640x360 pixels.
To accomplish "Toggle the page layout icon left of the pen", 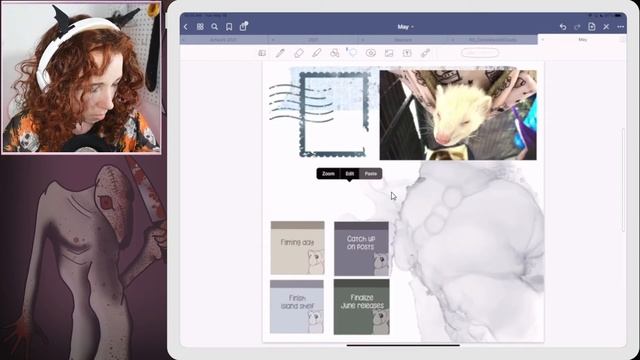I will coord(262,53).
